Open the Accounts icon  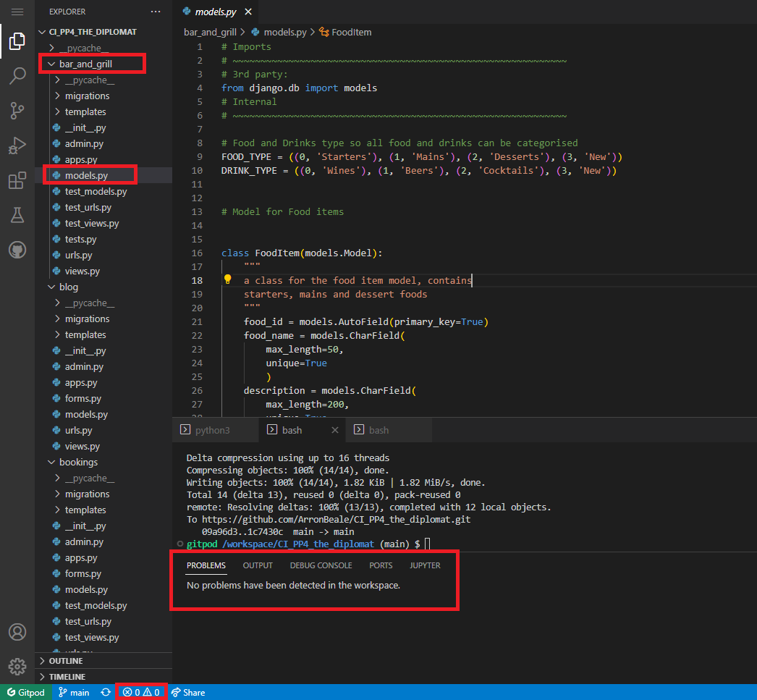tap(17, 631)
